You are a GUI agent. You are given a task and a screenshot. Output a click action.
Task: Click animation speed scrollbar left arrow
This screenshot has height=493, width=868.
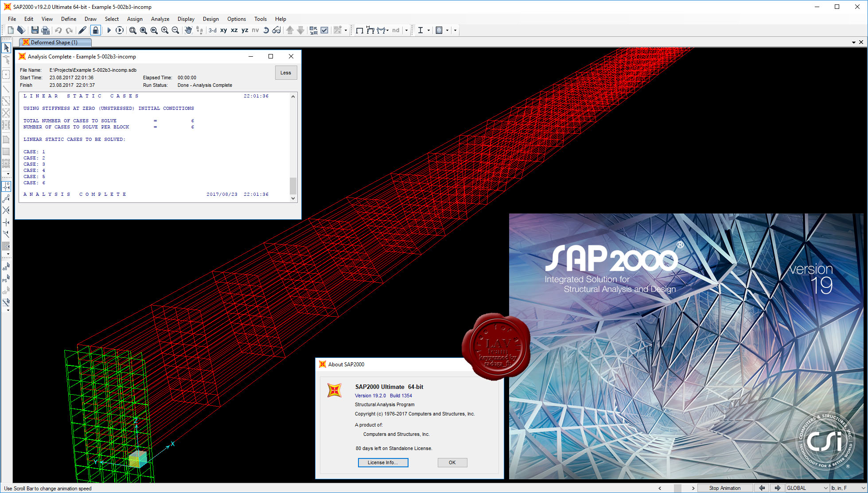tap(660, 488)
